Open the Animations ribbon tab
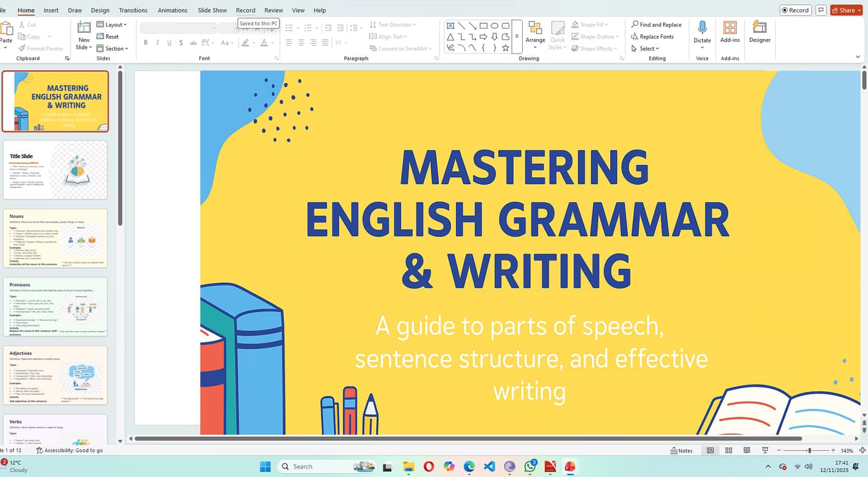 click(173, 10)
